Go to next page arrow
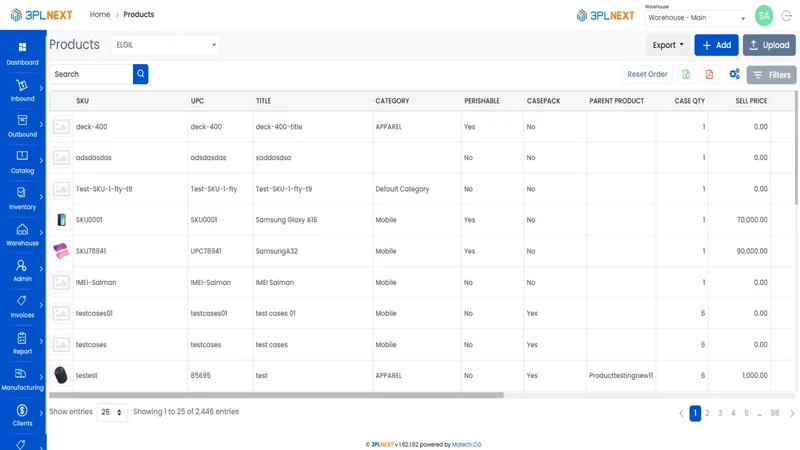The height and width of the screenshot is (450, 800). pyautogui.click(x=792, y=413)
